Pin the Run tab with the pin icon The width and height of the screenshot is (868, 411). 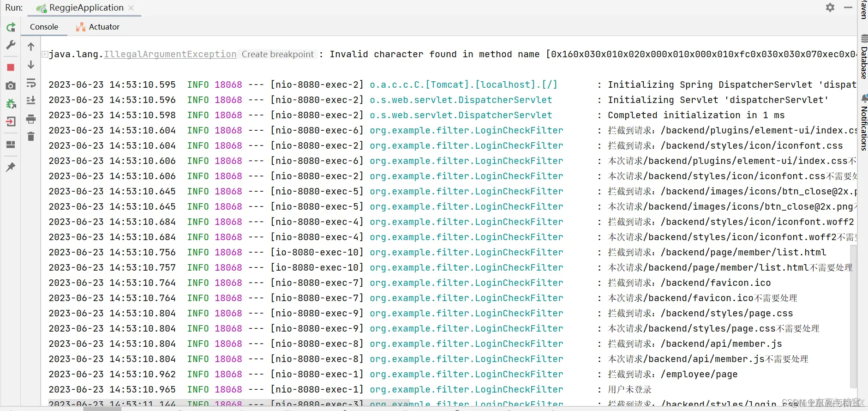pyautogui.click(x=11, y=167)
